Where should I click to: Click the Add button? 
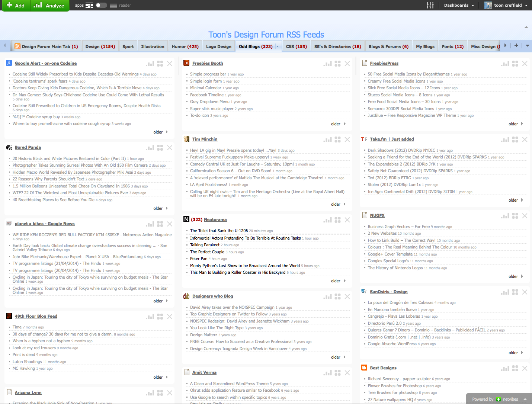click(x=16, y=6)
